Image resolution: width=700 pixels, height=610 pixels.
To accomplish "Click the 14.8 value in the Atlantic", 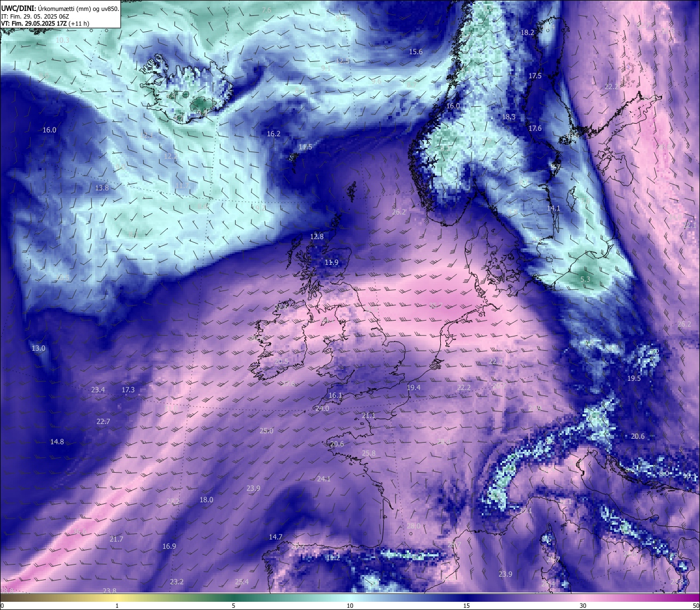I will point(57,441).
